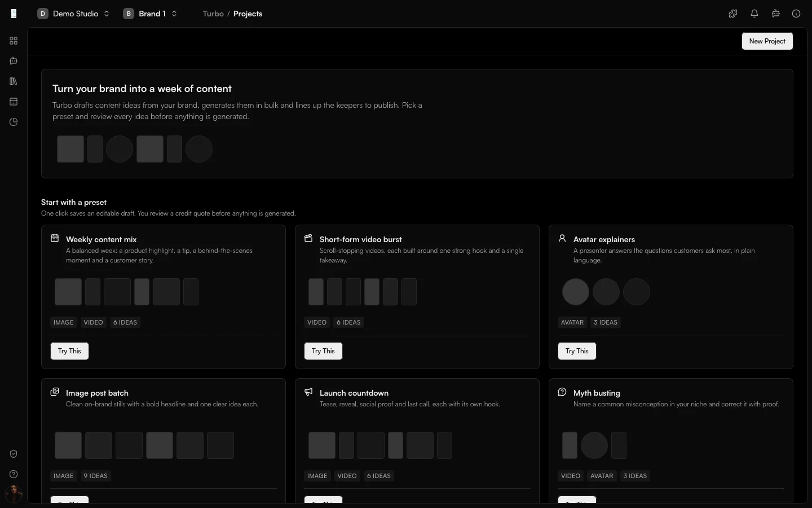Click the "Image post batch" card title
812x508 pixels.
pos(97,393)
